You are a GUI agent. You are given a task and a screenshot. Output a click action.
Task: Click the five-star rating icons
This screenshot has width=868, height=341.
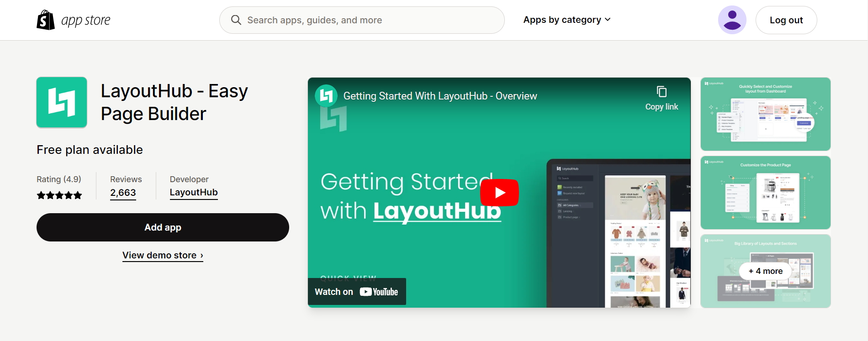(x=59, y=195)
